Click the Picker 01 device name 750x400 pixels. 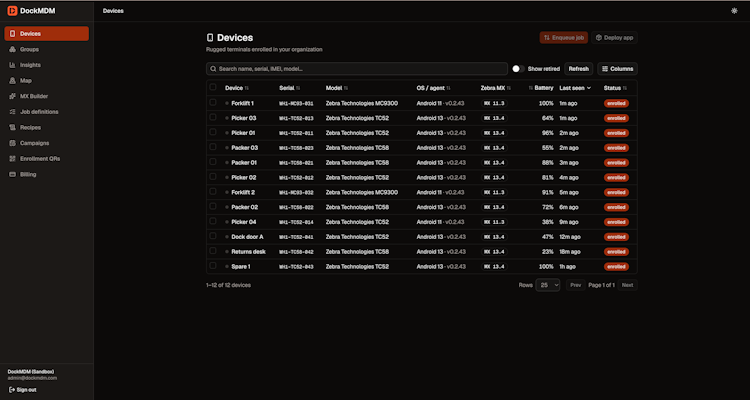pyautogui.click(x=243, y=133)
